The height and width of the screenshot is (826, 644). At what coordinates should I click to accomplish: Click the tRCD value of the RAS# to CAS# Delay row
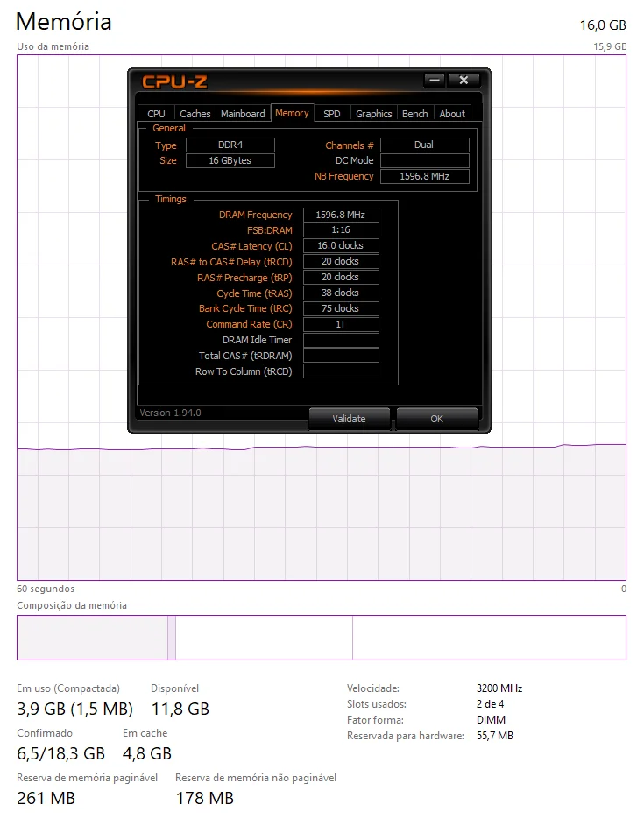click(x=341, y=261)
